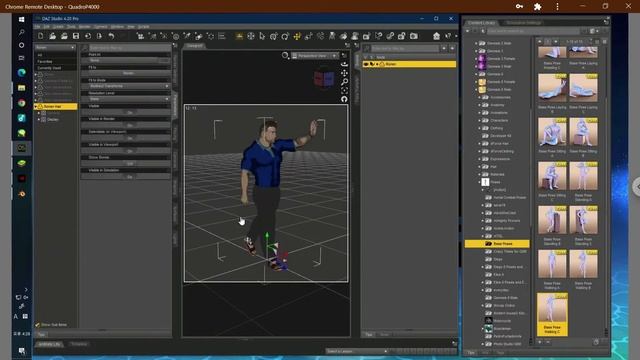Select the highlighted Base Poses folder
The width and height of the screenshot is (640, 360).
497,244
